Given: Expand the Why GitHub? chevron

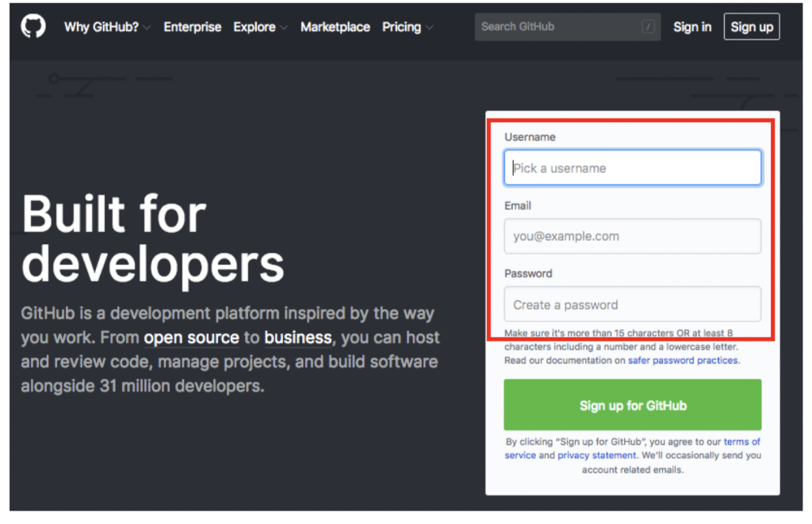Looking at the screenshot, I should [147, 28].
